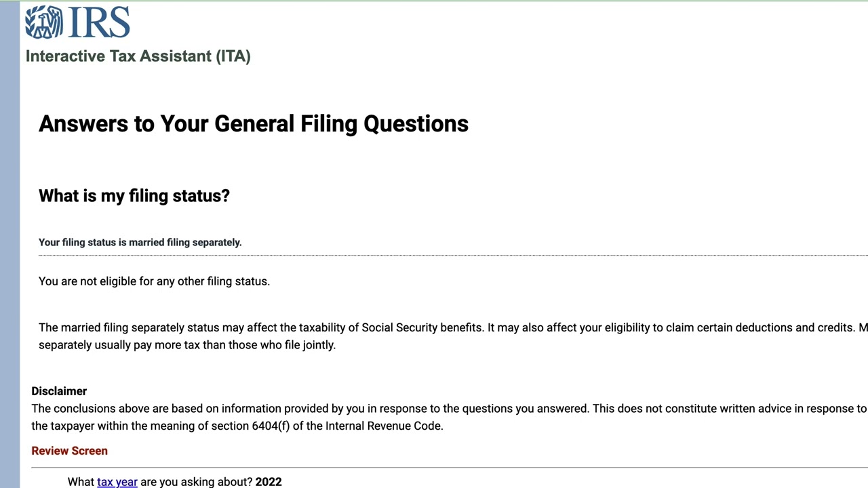Click the married filing separately result line
This screenshot has height=488, width=868.
tap(140, 243)
